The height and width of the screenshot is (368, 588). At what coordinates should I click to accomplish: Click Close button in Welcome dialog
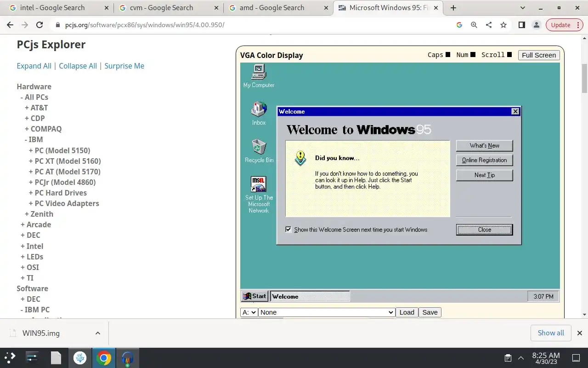click(x=484, y=230)
